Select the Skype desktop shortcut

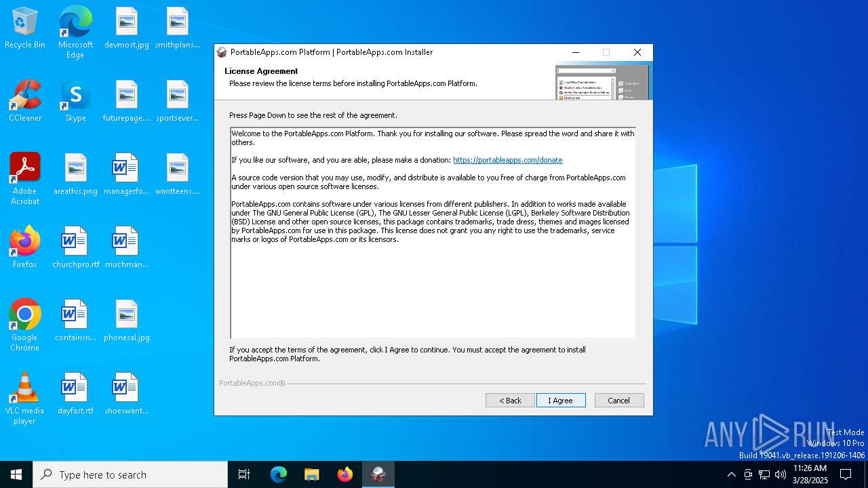(75, 102)
